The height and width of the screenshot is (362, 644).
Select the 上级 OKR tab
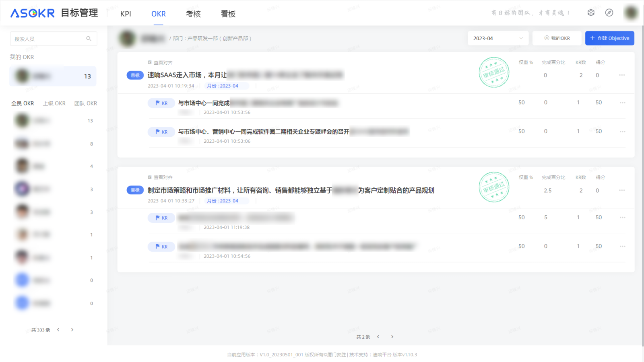point(54,103)
